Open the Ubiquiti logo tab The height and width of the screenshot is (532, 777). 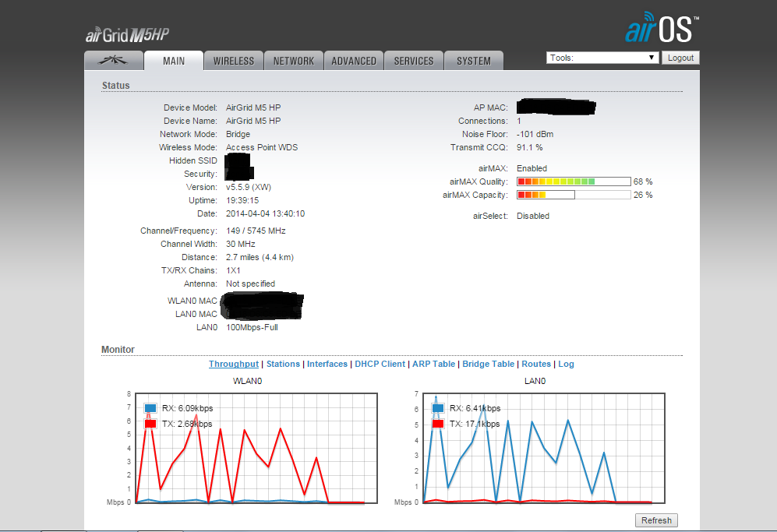114,61
